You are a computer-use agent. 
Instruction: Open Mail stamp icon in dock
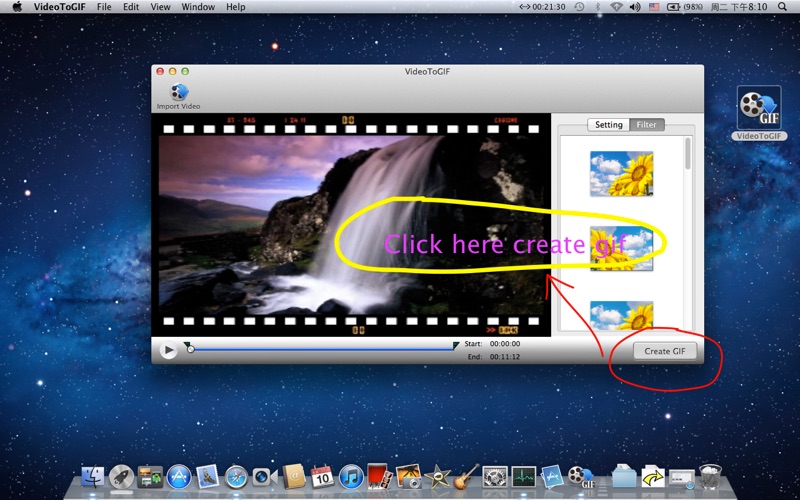click(x=207, y=477)
